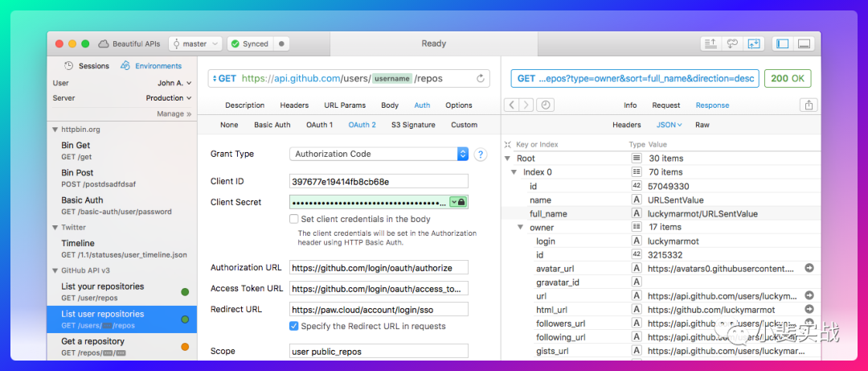
Task: Open the User John A. dropdown
Action: pos(174,83)
